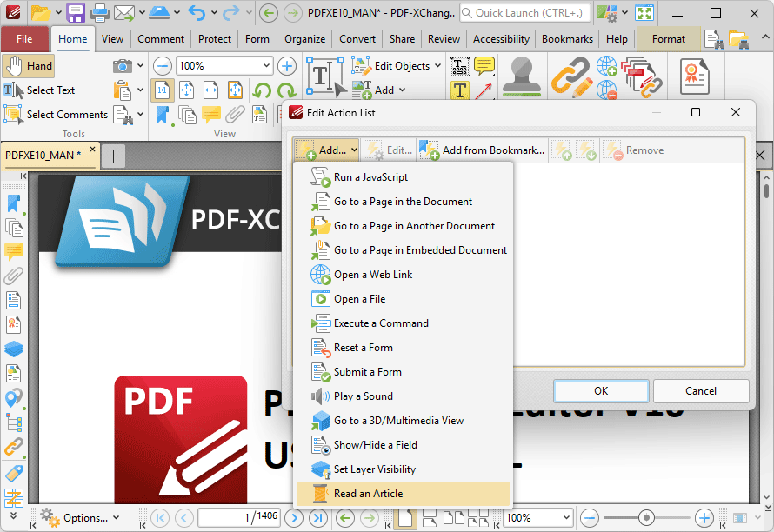Viewport: 774px width, 532px height.
Task: Click the Print icon in quick access toolbar
Action: 100,13
